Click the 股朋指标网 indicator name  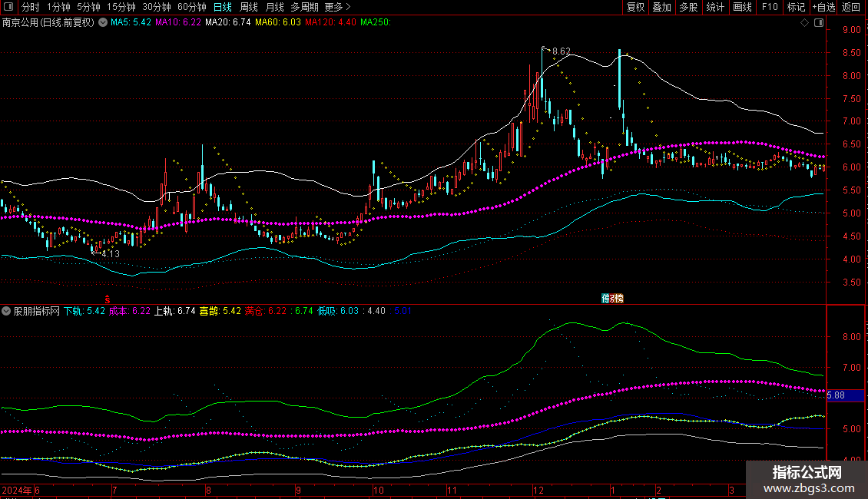(x=37, y=311)
